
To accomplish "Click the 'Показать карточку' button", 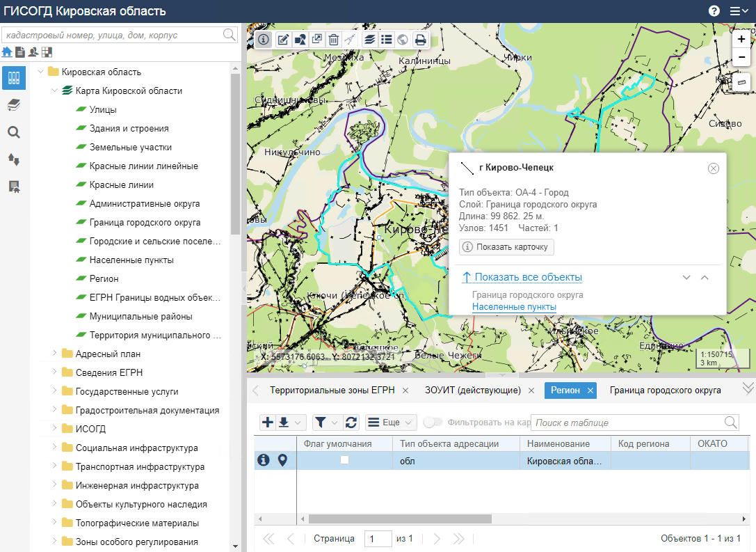I will click(506, 247).
